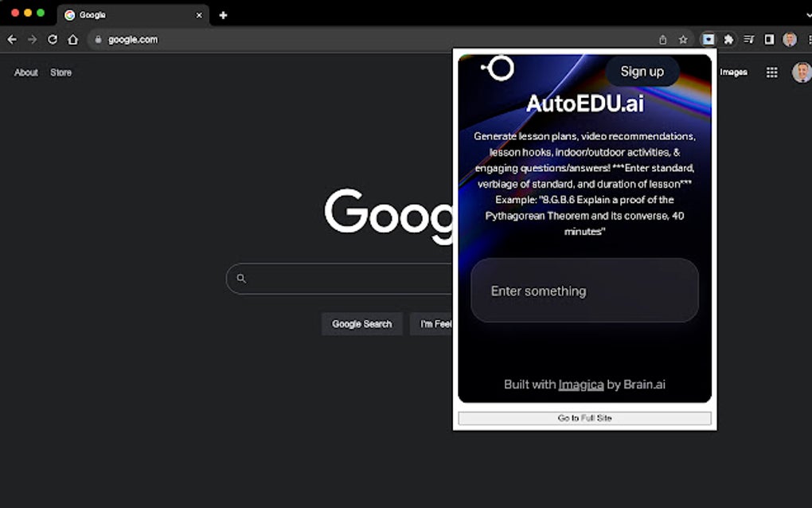Click the Google account avatar on the page
The width and height of the screenshot is (812, 508).
pyautogui.click(x=800, y=72)
